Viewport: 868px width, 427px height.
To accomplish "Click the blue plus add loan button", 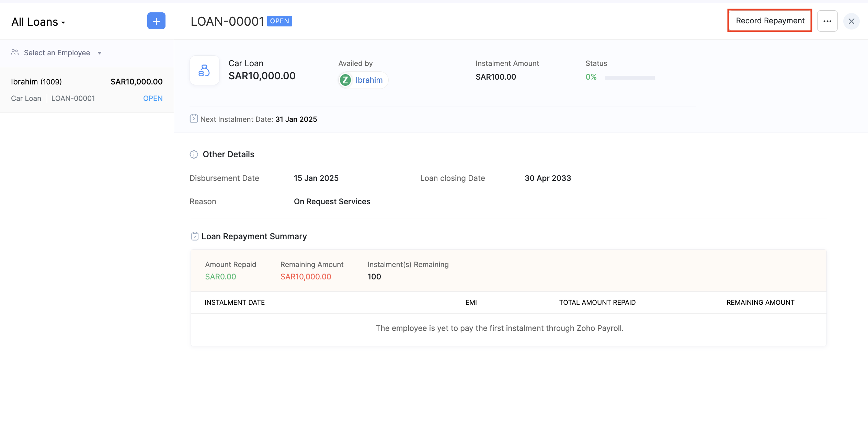I will click(156, 21).
